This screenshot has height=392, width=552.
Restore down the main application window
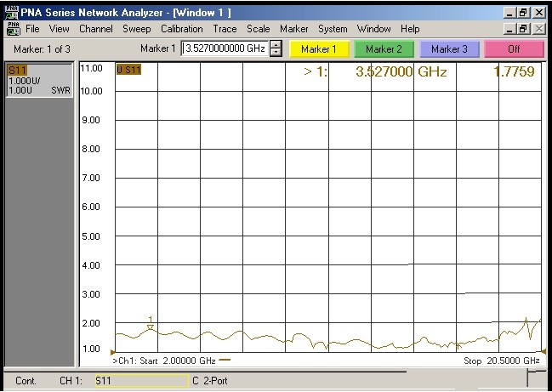(523, 13)
